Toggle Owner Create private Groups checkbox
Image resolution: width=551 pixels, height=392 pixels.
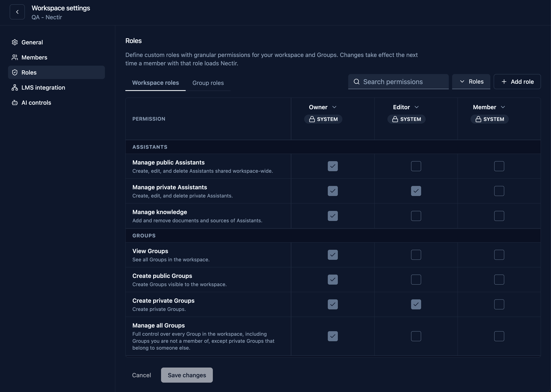pyautogui.click(x=333, y=304)
